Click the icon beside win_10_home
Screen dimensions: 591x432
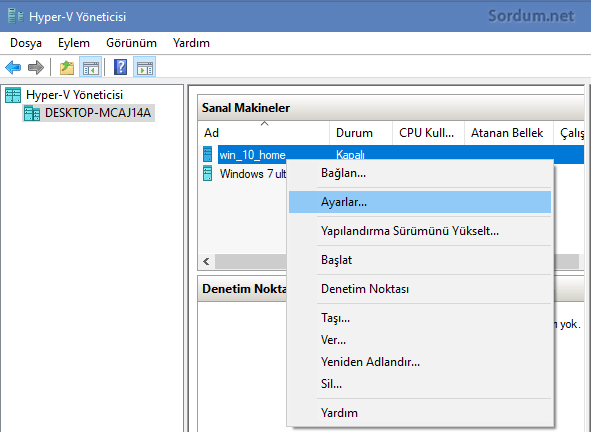point(208,154)
